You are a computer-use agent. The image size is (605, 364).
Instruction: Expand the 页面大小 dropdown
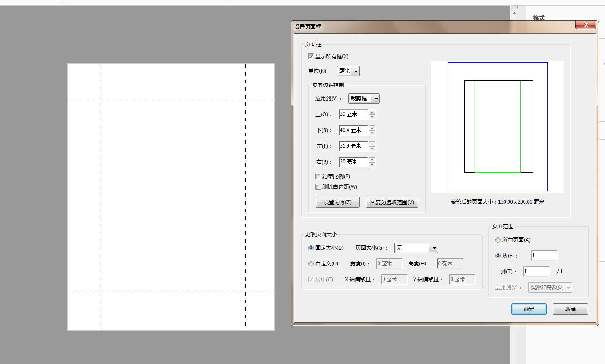click(434, 248)
